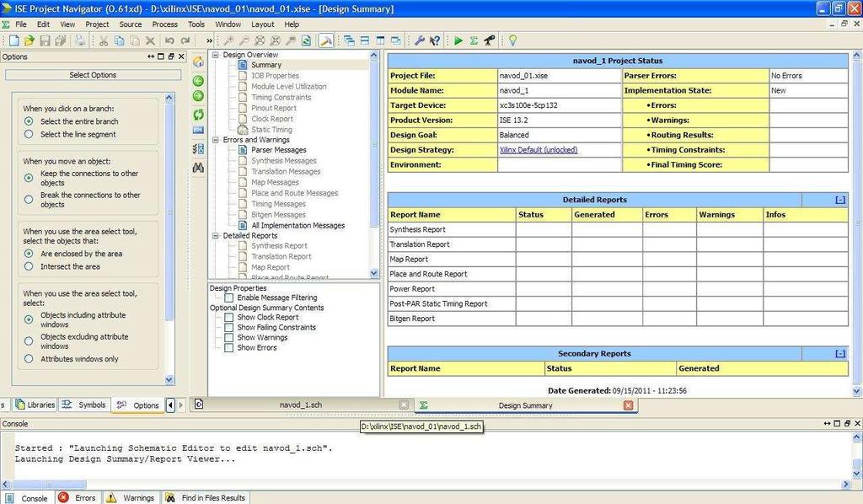Open the Warnings console tab
Viewport: 863px width, 504px height.
[x=131, y=498]
